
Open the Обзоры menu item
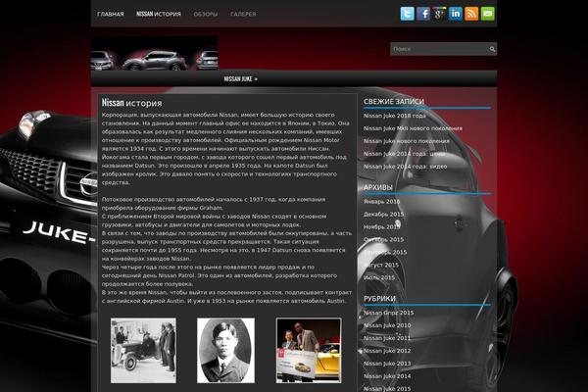coord(206,15)
